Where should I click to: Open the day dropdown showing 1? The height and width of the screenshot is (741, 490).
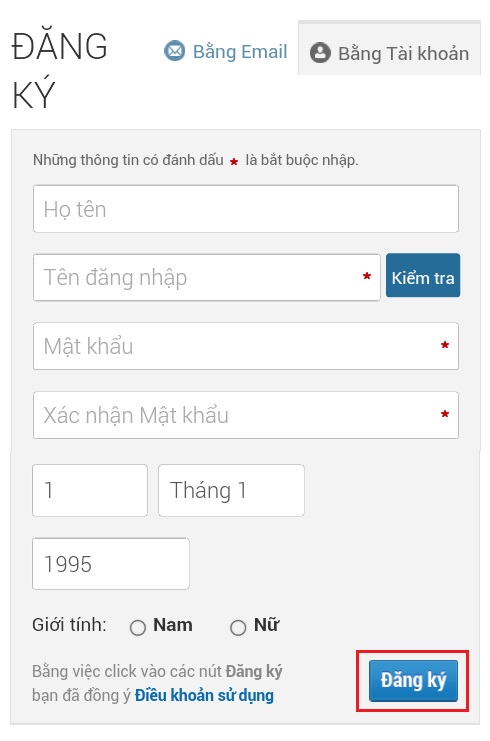(x=90, y=490)
